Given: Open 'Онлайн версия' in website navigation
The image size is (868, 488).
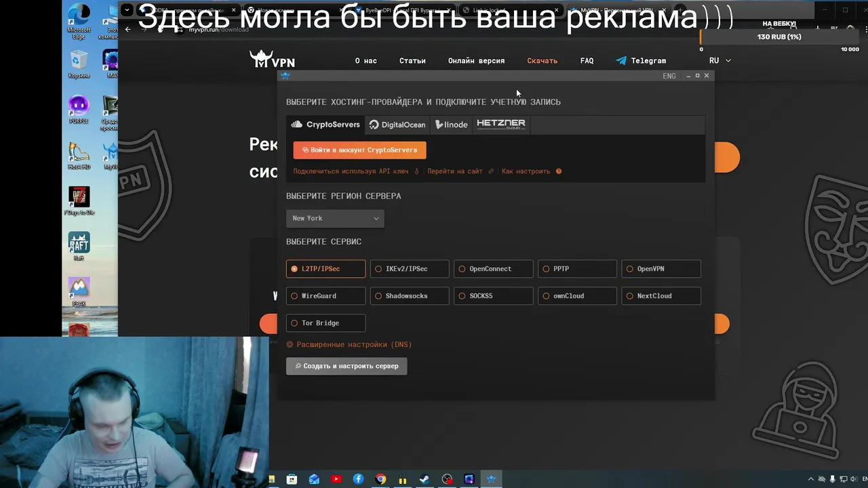Looking at the screenshot, I should coord(476,60).
